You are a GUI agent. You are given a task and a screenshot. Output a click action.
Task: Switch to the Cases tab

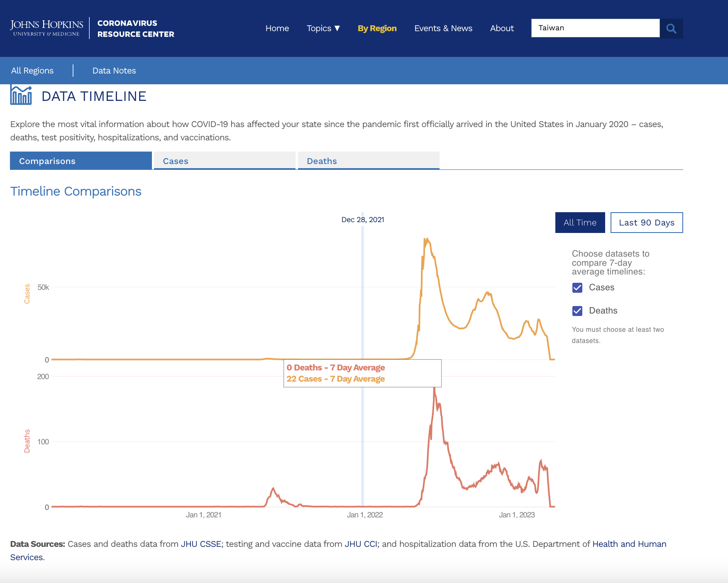coord(225,161)
